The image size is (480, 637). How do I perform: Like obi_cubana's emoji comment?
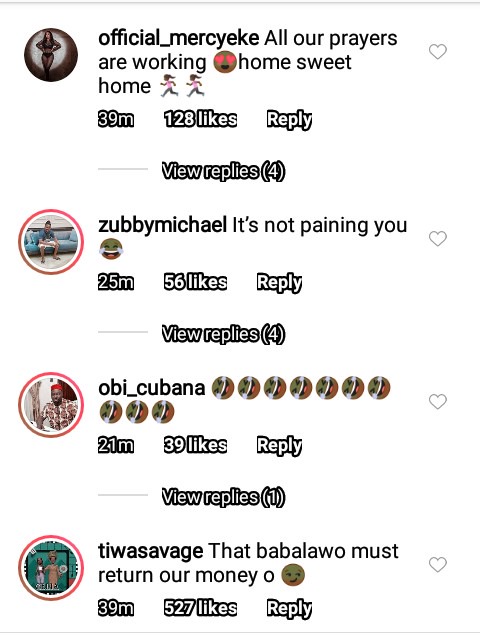438,401
